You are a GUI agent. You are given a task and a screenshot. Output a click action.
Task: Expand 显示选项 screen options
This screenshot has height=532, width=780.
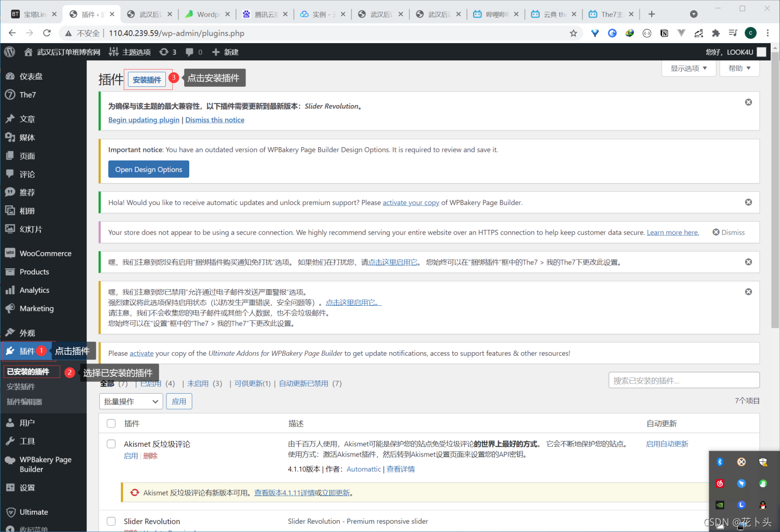click(689, 68)
